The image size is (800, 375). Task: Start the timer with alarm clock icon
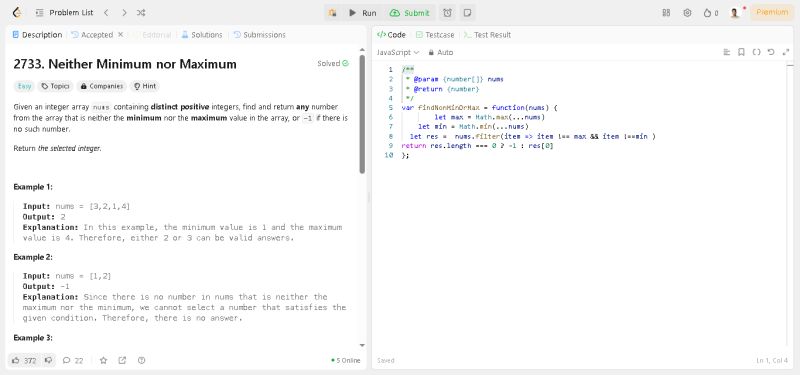pyautogui.click(x=447, y=13)
